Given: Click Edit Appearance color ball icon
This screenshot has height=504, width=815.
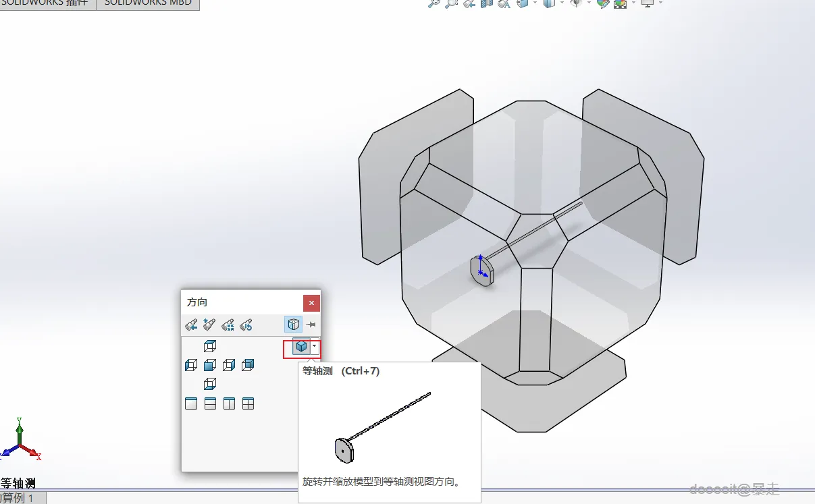Looking at the screenshot, I should coord(603,3).
